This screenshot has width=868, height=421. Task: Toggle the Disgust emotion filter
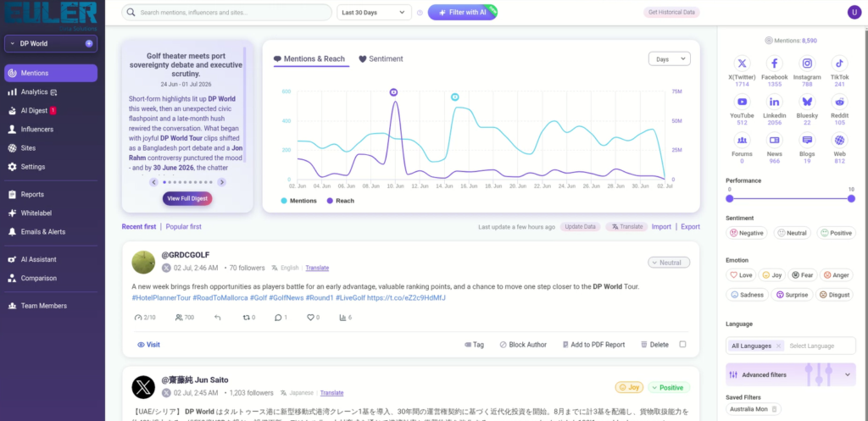835,295
